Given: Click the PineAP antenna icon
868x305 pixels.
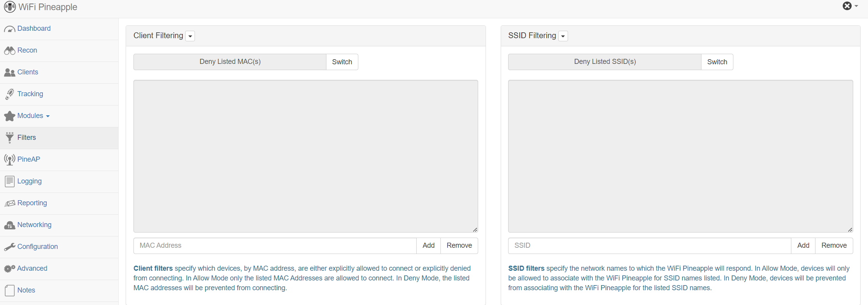Looking at the screenshot, I should pos(9,160).
